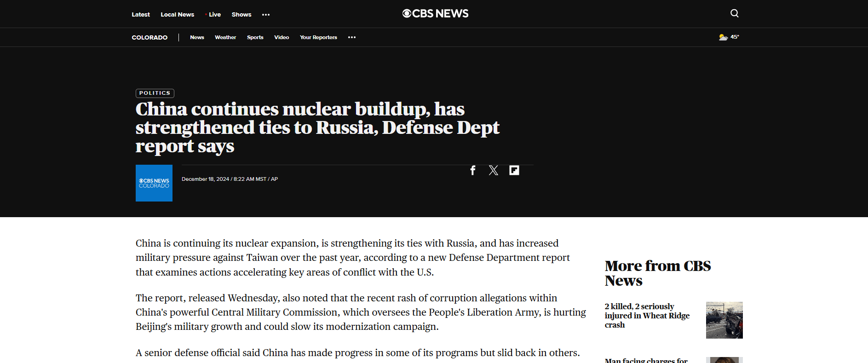Share article on Facebook
Screen dimensions: 868x363
[472, 171]
